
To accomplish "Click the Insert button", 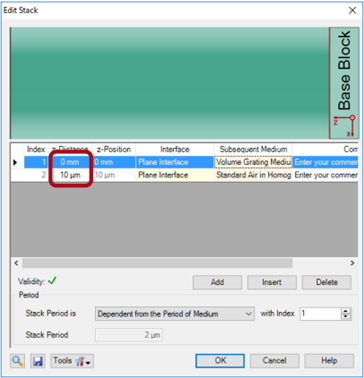I will click(x=272, y=282).
